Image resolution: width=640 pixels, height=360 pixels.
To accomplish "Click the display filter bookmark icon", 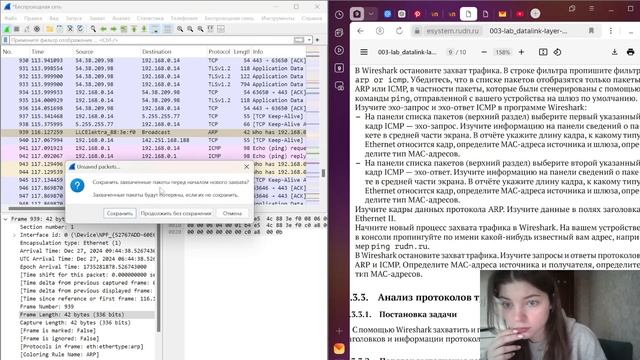I will click(x=5, y=40).
